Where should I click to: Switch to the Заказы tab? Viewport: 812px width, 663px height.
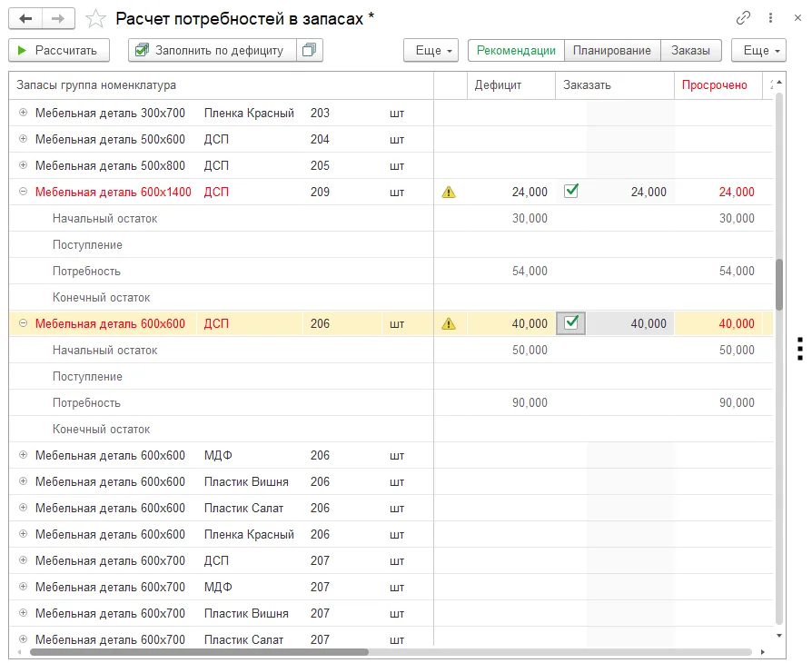[691, 50]
